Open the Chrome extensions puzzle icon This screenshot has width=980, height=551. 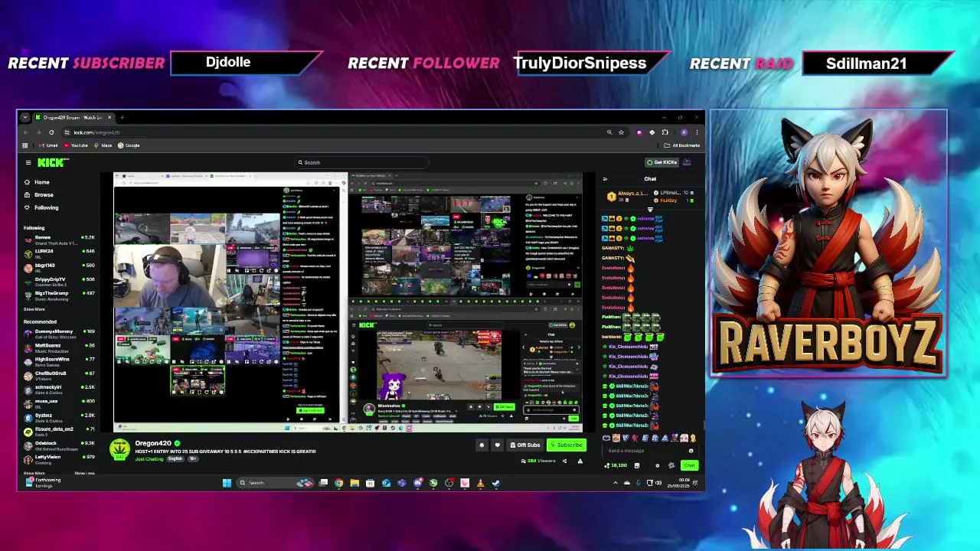point(665,132)
